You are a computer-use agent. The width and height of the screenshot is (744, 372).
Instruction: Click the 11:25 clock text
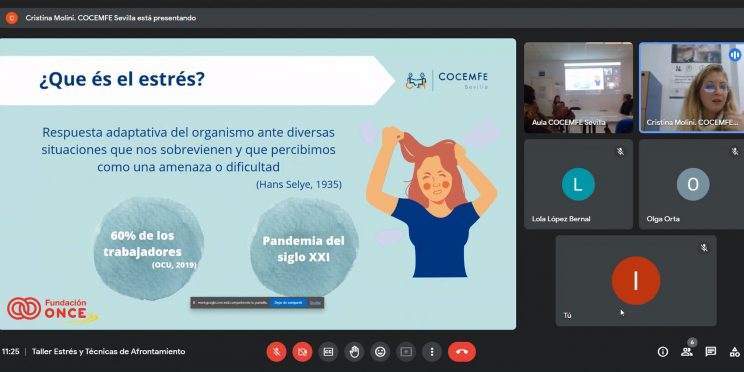10,352
